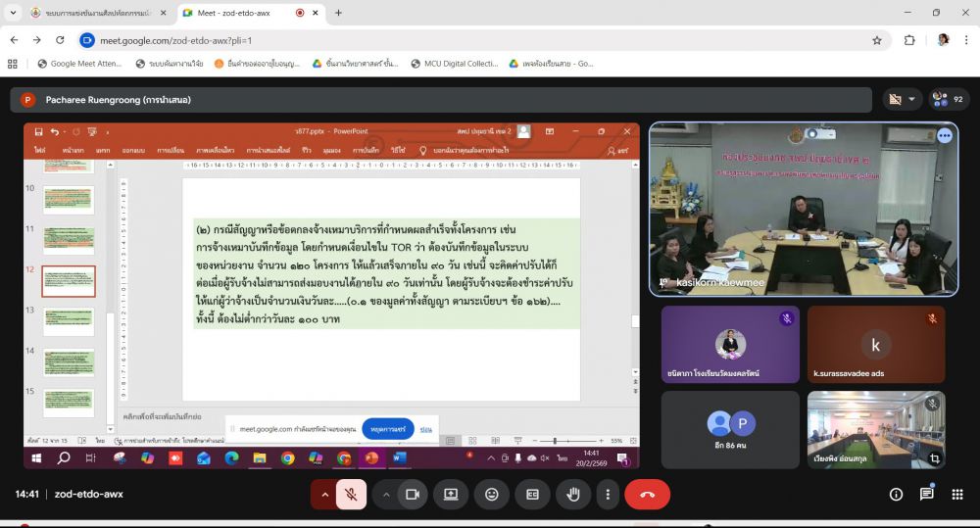
Task: Open the emoji reactions button
Action: coord(492,495)
